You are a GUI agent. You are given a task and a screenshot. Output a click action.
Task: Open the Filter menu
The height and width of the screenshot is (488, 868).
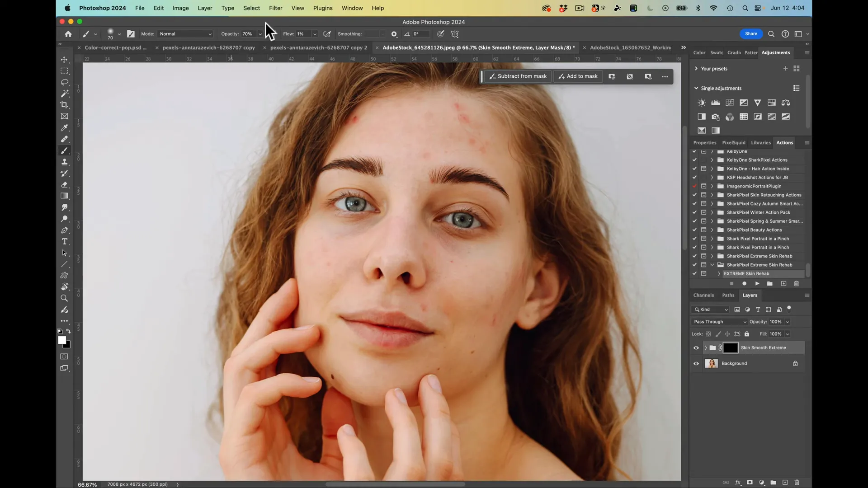coord(275,8)
